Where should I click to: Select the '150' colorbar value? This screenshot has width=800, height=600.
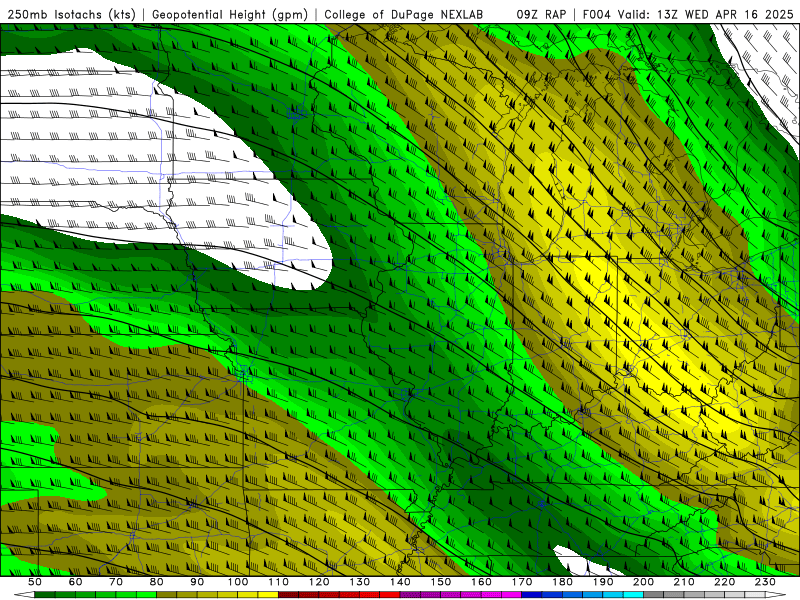[441, 582]
